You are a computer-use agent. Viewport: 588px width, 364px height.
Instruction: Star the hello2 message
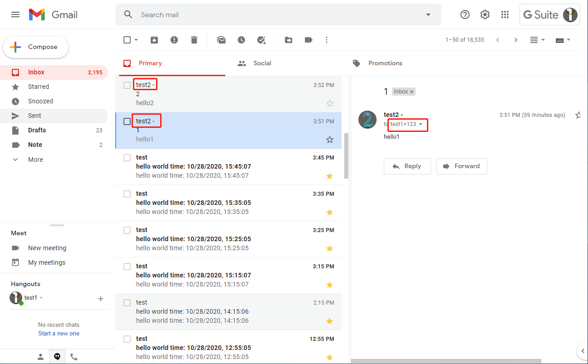coord(330,103)
